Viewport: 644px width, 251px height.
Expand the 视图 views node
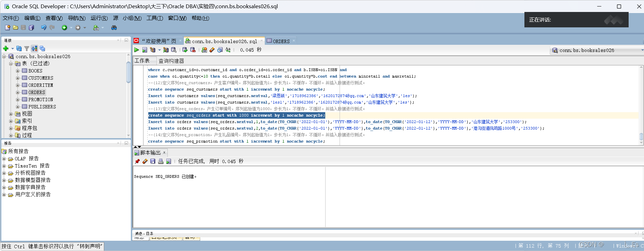click(11, 114)
